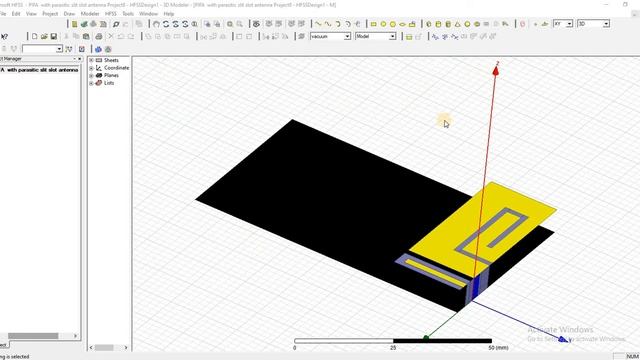Viewport: 640px width, 360px height.
Task: Select the Draw rectangle tool
Action: click(373, 24)
